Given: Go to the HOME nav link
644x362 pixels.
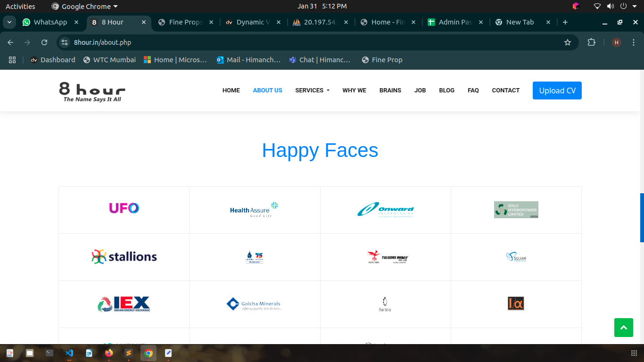Looking at the screenshot, I should pos(231,90).
